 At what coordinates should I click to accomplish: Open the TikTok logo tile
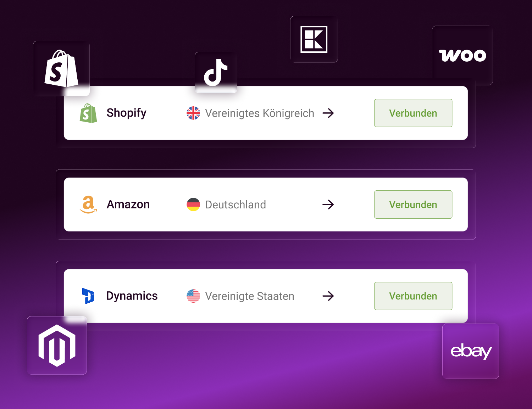[216, 72]
